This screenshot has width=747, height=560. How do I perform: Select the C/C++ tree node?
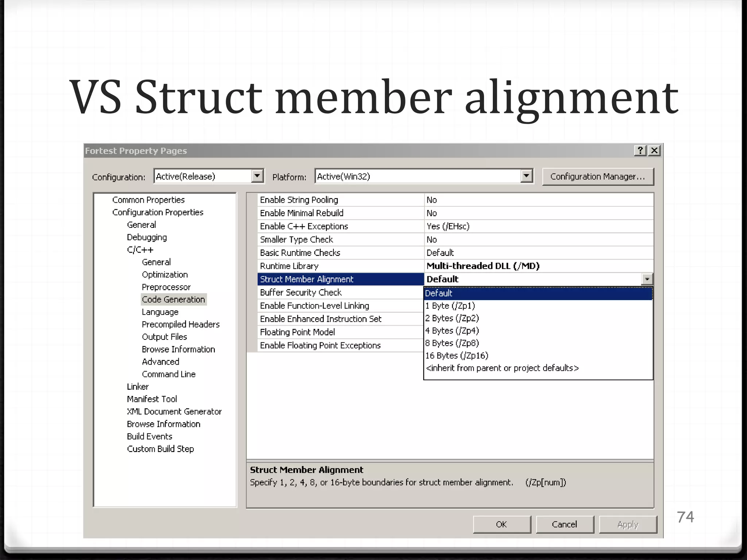coord(140,250)
